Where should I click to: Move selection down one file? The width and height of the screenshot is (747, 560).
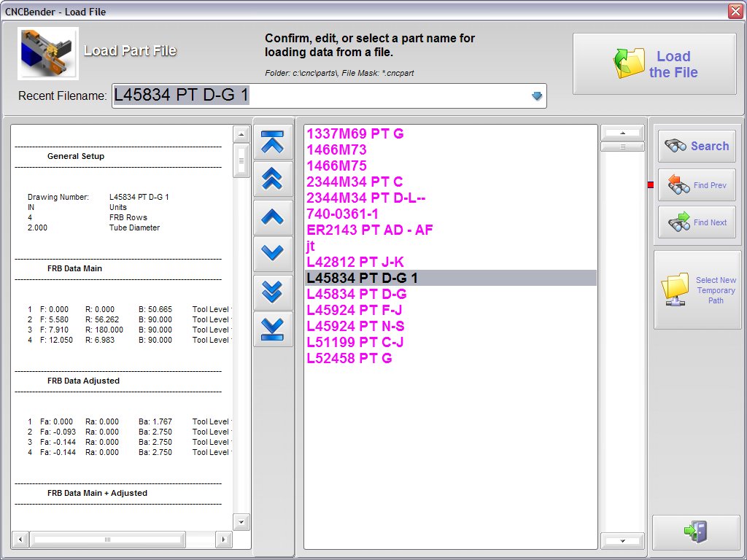coord(272,253)
